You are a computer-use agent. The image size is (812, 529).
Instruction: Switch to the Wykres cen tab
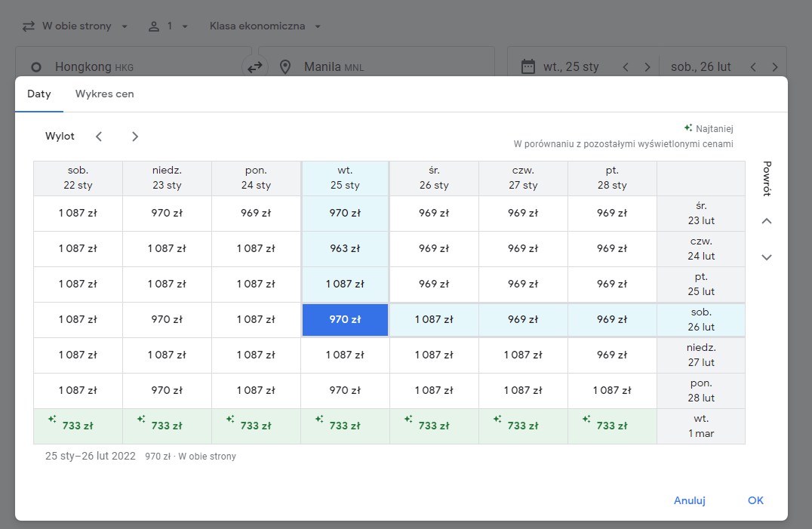(105, 94)
